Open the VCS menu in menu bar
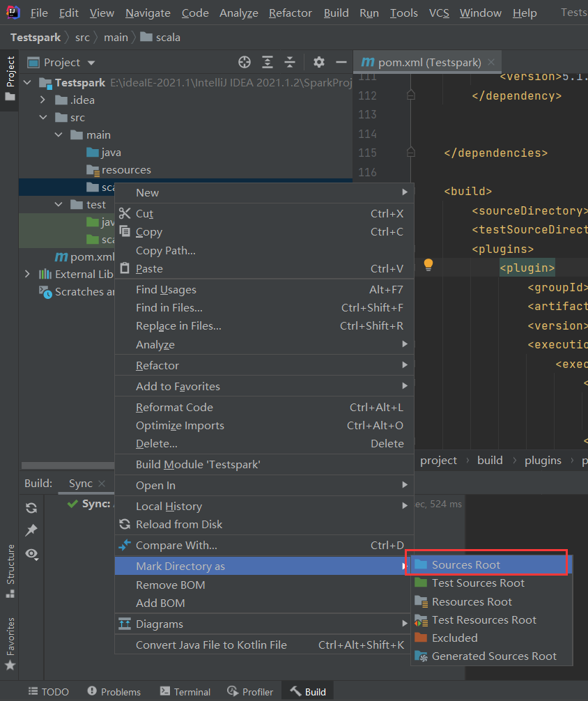This screenshot has height=701, width=588. (439, 13)
